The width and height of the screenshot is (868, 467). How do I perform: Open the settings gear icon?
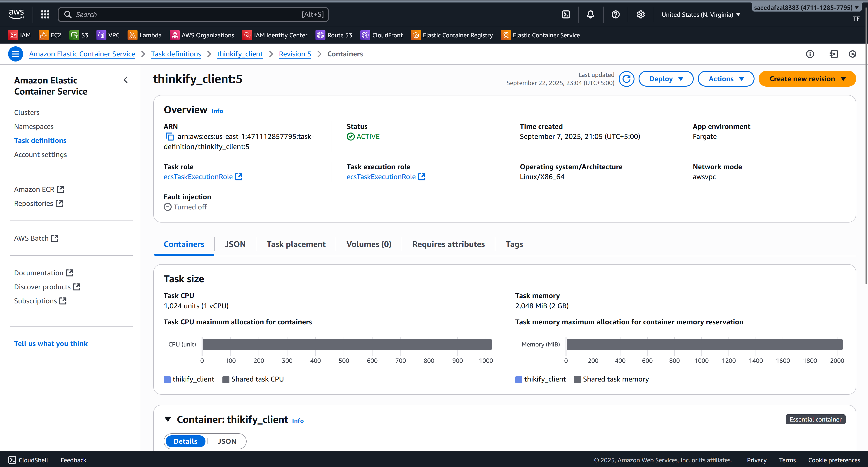pyautogui.click(x=640, y=14)
